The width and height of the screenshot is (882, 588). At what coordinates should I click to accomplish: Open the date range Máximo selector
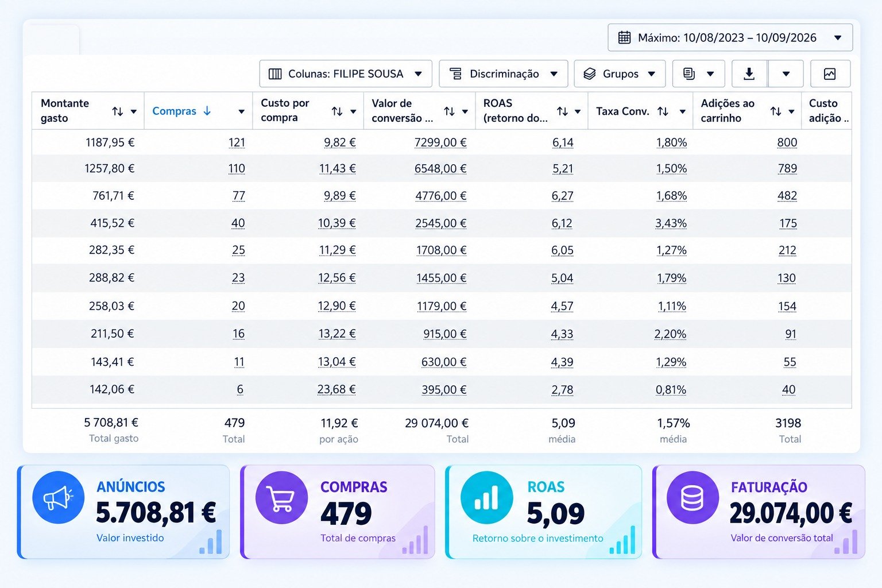pos(730,38)
